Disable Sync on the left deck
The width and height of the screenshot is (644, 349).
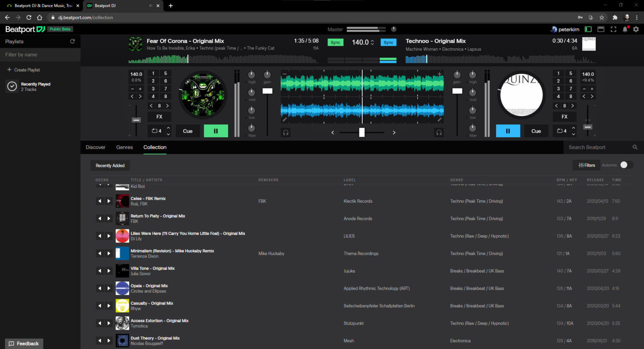point(335,42)
